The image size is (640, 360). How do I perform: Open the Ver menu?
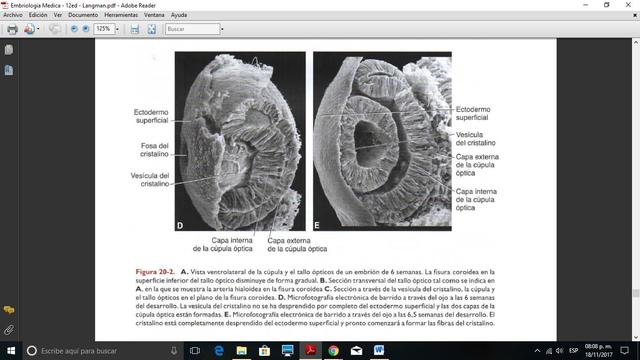[58, 15]
